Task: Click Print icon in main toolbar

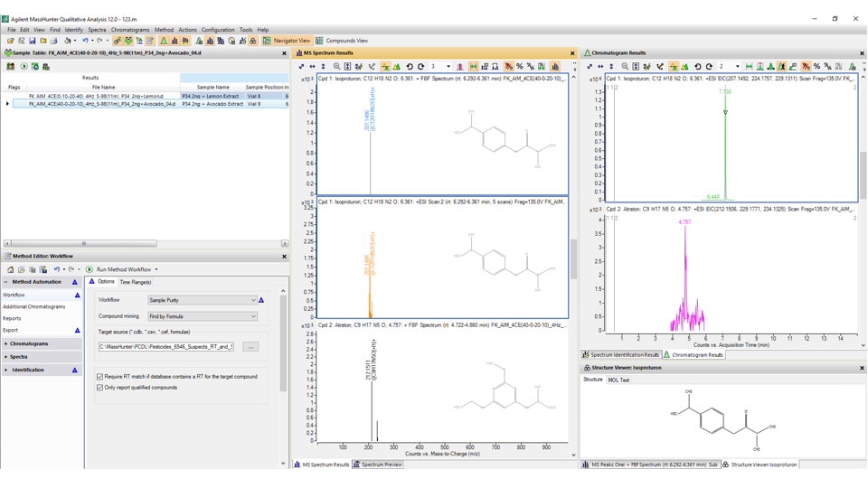Action: [54, 41]
